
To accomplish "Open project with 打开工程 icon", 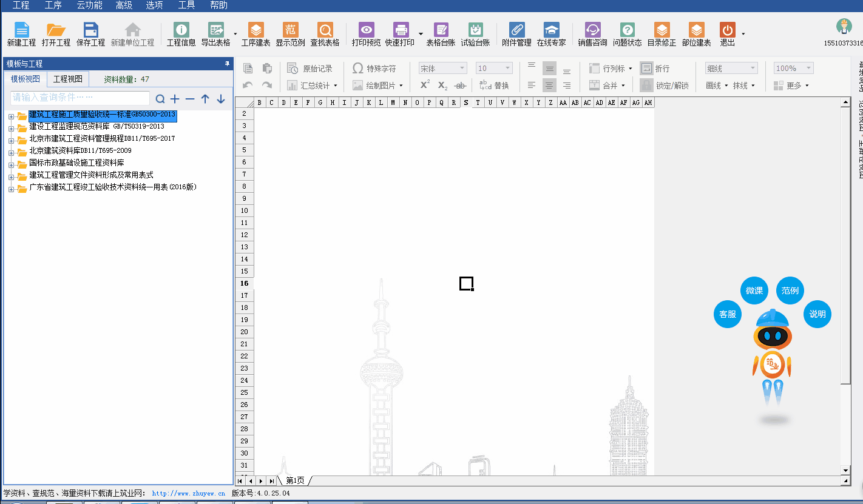I will point(56,30).
